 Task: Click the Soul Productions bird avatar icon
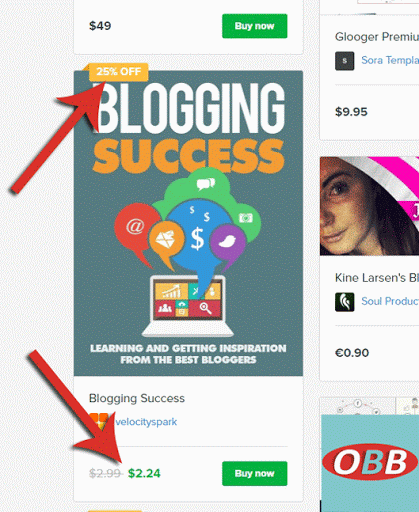point(344,302)
